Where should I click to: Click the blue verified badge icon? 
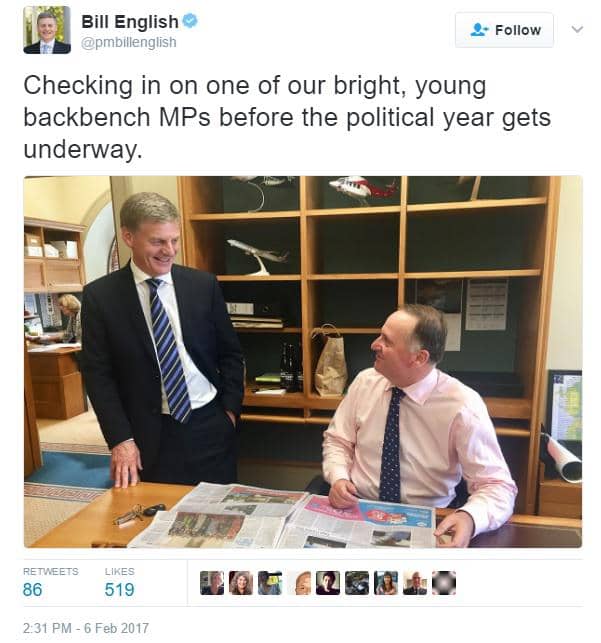[x=190, y=21]
